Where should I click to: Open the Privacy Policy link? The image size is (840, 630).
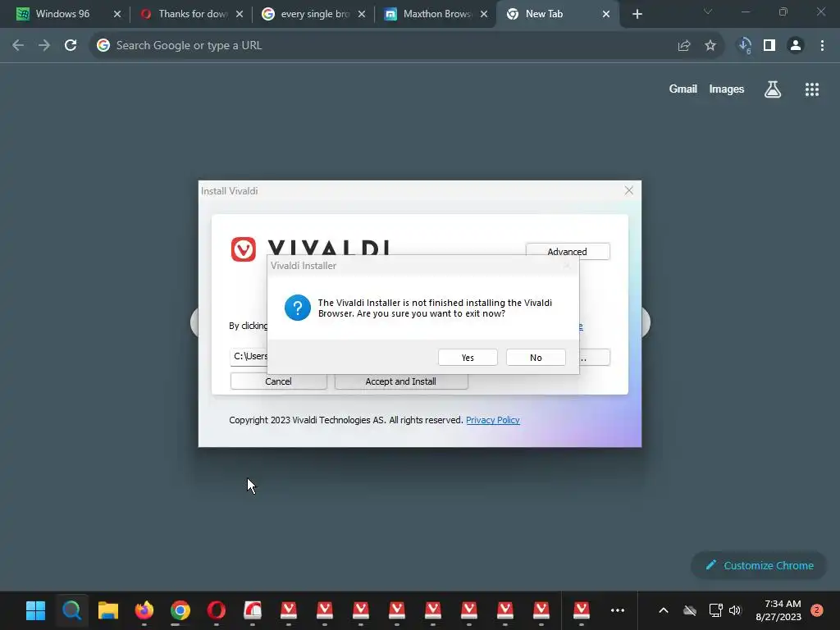[x=493, y=420]
